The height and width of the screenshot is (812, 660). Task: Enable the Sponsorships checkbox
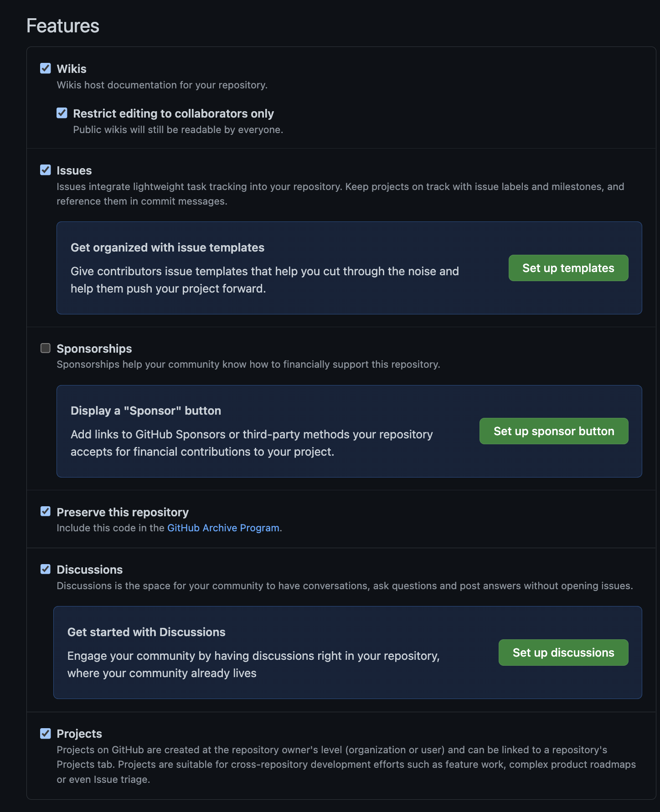(x=46, y=348)
